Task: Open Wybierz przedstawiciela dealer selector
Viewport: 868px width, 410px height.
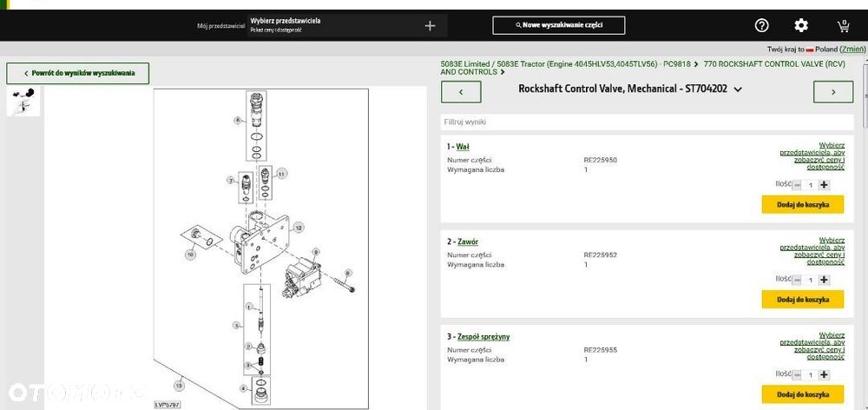Action: point(347,25)
